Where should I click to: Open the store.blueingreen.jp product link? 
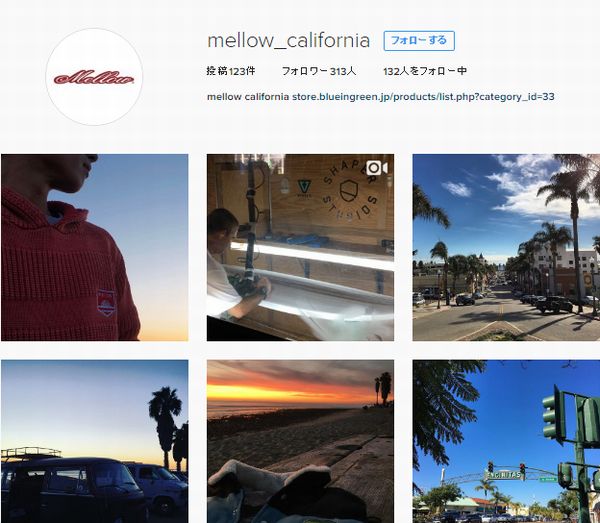coord(423,96)
